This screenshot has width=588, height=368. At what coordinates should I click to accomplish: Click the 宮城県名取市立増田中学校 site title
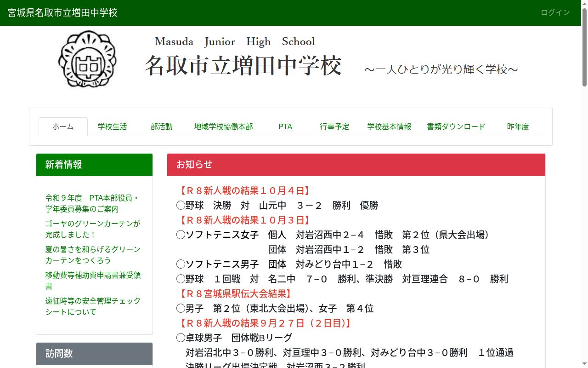pos(62,12)
